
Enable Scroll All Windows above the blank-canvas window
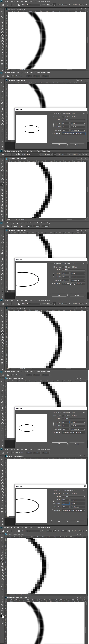[13, 453]
